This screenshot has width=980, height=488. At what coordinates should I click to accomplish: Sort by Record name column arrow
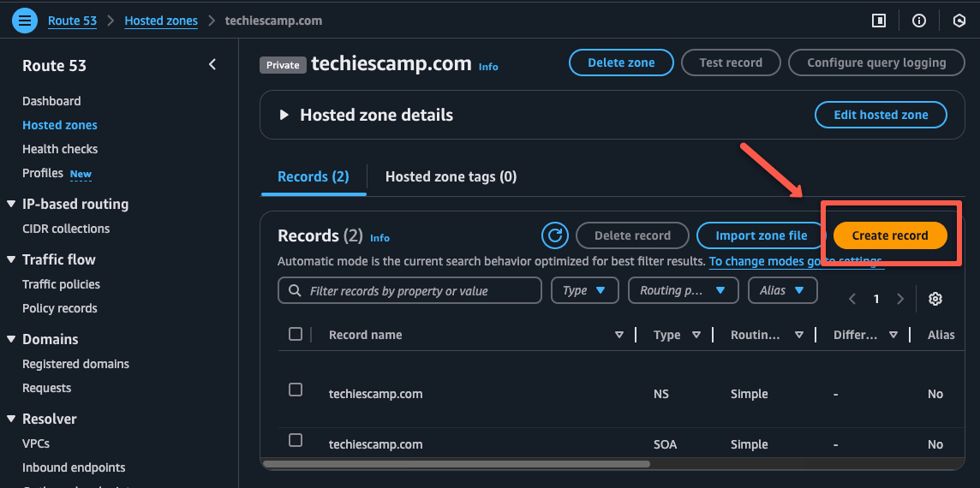click(618, 335)
